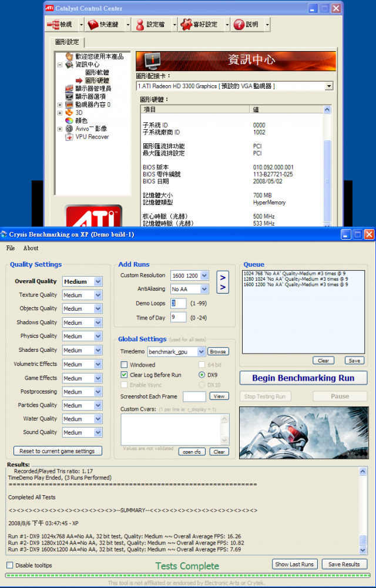This screenshot has width=376, height=588.
Task: Click inside the Custom Cvars text area
Action: pyautogui.click(x=171, y=429)
